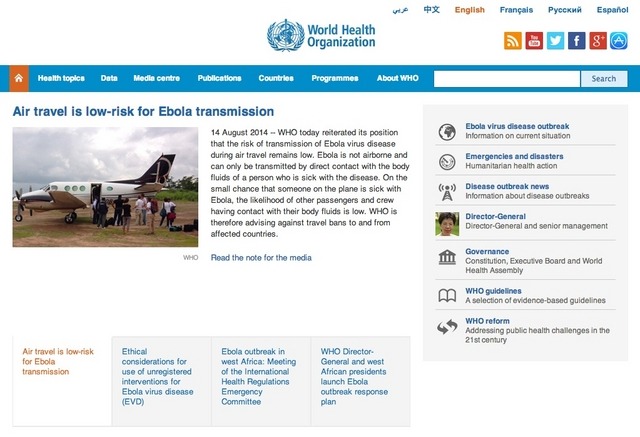Image resolution: width=640 pixels, height=437 pixels.
Task: Switch language to Français
Action: pos(516,10)
